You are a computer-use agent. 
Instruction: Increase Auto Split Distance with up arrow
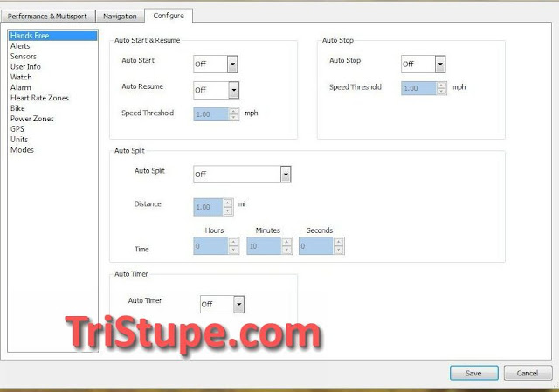point(228,203)
